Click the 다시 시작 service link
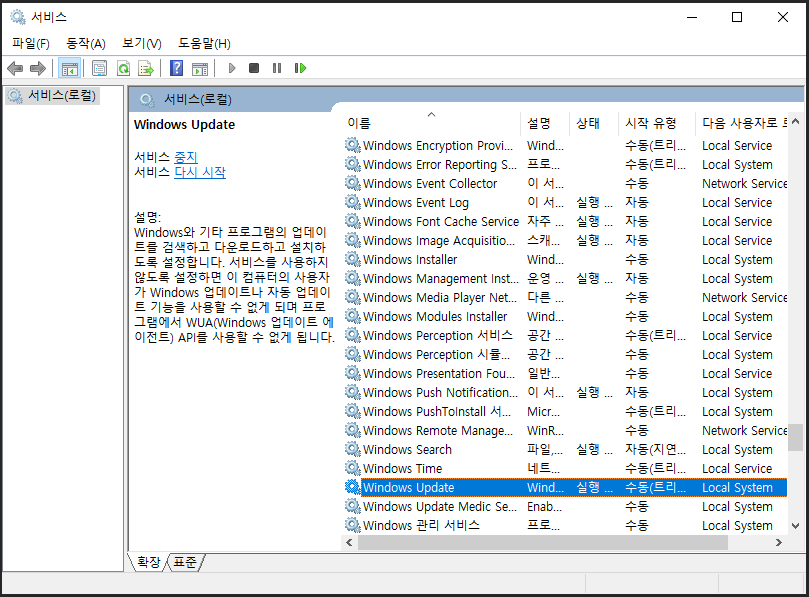 (200, 172)
